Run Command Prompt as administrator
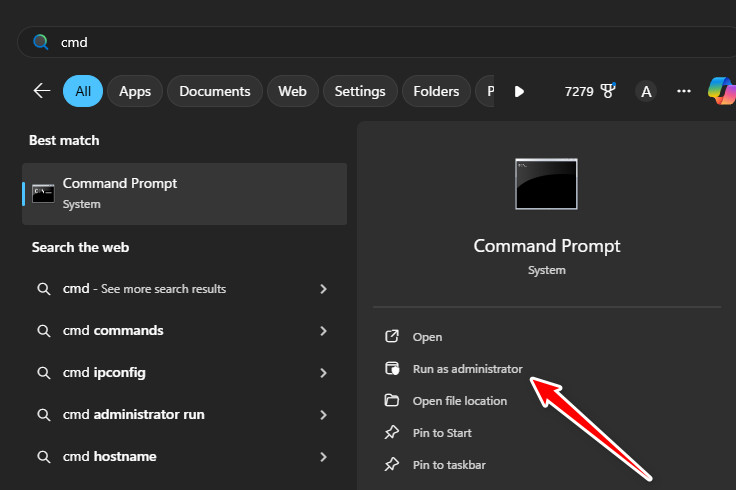This screenshot has height=490, width=736. [467, 369]
